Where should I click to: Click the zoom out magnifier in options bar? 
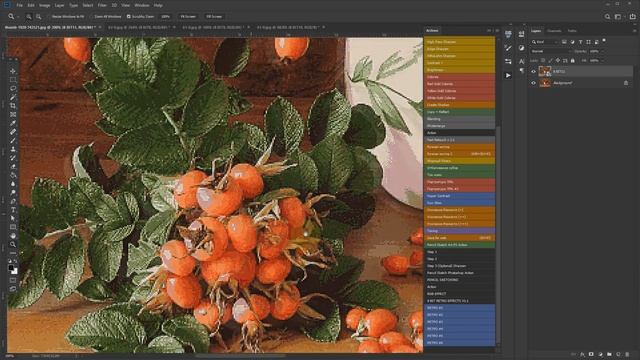pyautogui.click(x=38, y=17)
